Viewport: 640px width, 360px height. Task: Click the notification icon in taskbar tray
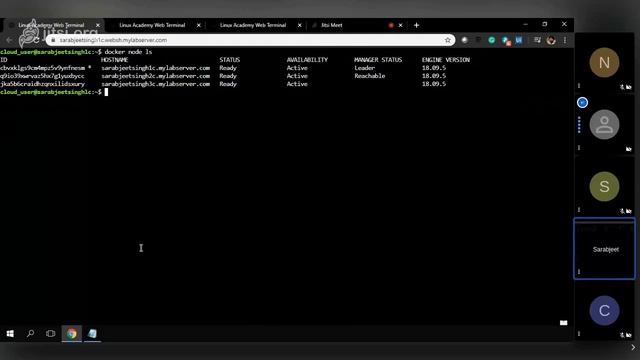[x=564, y=323]
